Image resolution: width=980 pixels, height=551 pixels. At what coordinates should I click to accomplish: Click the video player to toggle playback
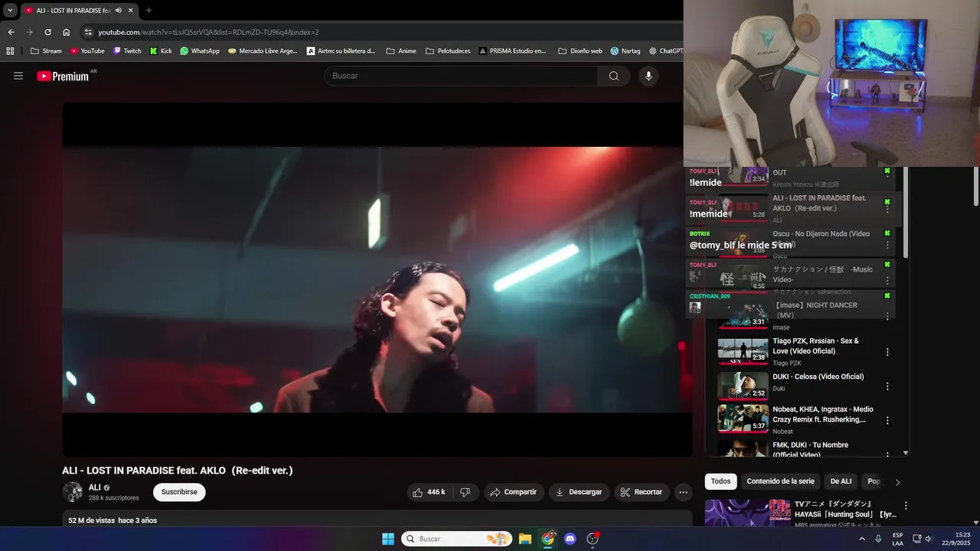coord(377,280)
